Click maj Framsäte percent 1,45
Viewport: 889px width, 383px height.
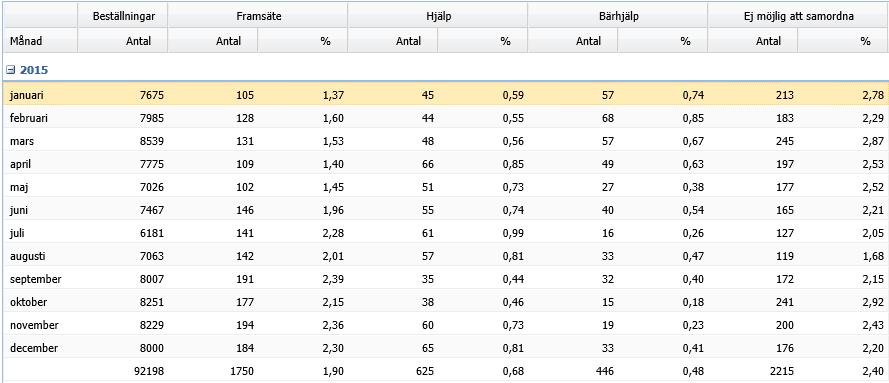coord(333,188)
